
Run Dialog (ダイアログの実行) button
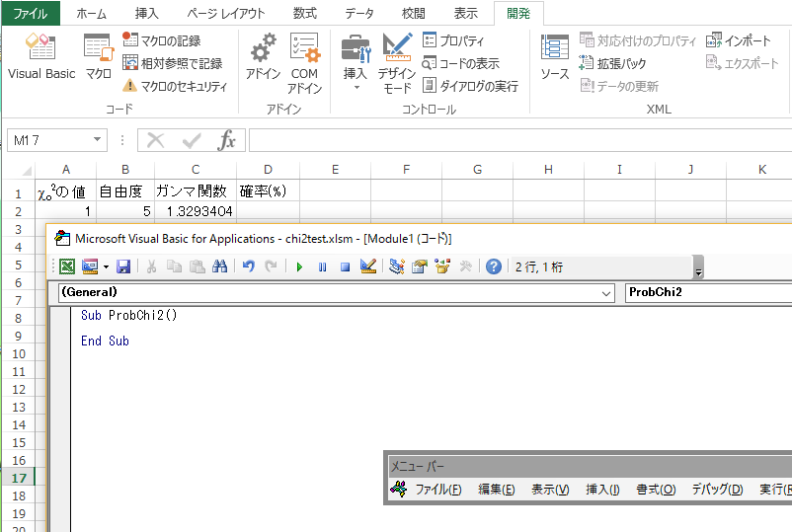[470, 86]
